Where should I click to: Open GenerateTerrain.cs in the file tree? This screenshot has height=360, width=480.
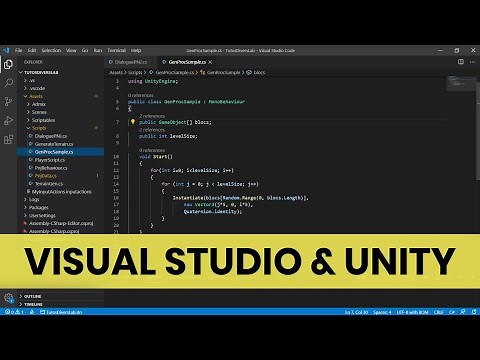click(x=54, y=144)
